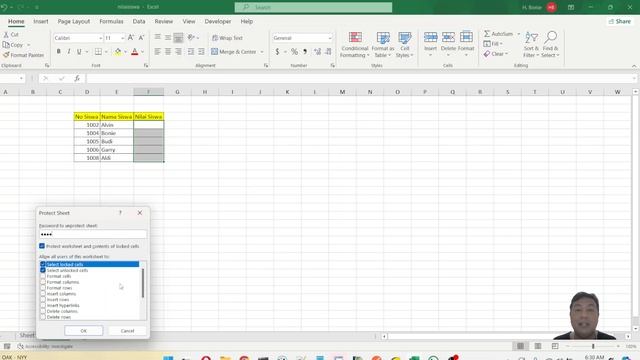Screen dimensions: 640x360
Task: Apply Underline formatting
Action: (x=79, y=51)
